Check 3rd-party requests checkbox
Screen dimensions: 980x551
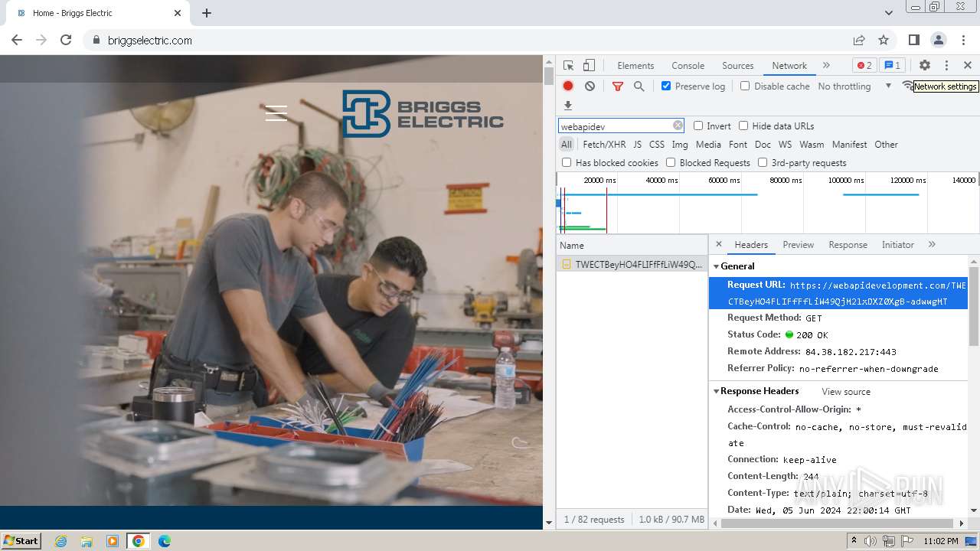(x=763, y=162)
